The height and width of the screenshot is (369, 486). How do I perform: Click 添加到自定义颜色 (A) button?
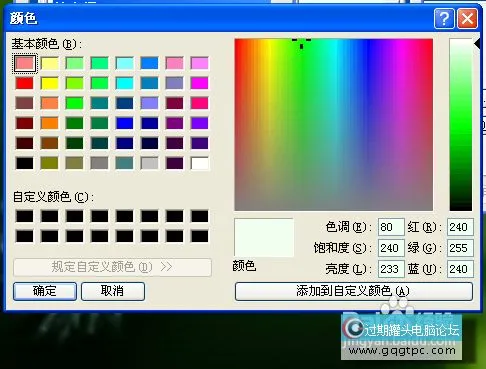[354, 291]
